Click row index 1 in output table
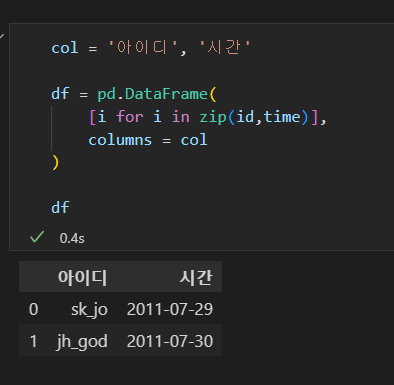Image resolution: width=394 pixels, height=385 pixels. point(33,341)
